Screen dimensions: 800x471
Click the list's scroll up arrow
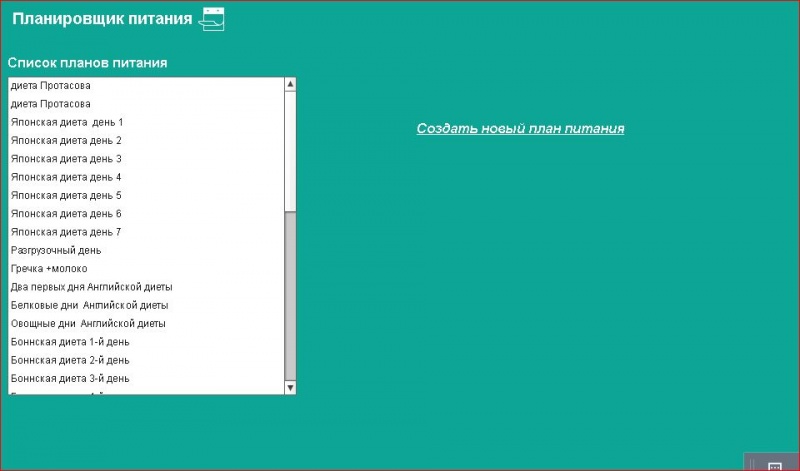(290, 85)
